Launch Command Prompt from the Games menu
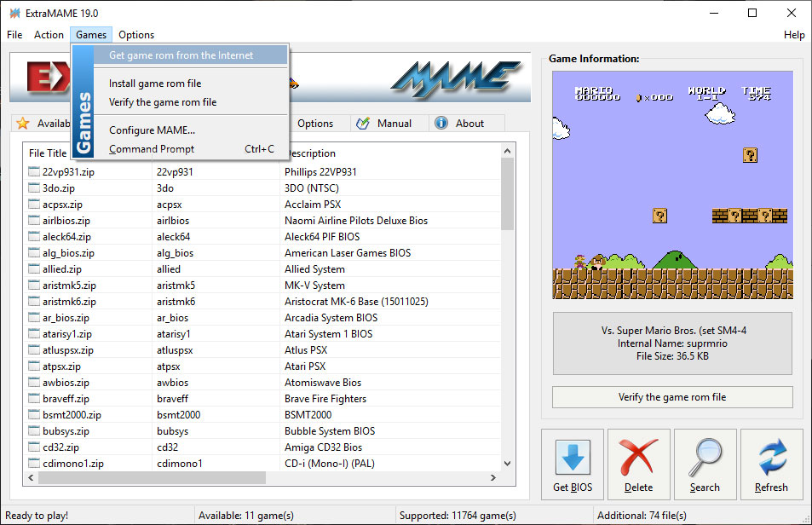 click(152, 149)
